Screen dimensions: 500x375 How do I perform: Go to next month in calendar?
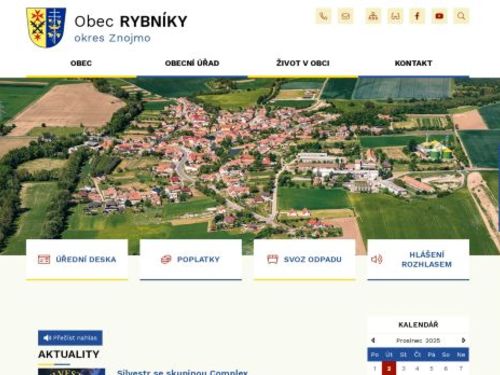point(463,340)
